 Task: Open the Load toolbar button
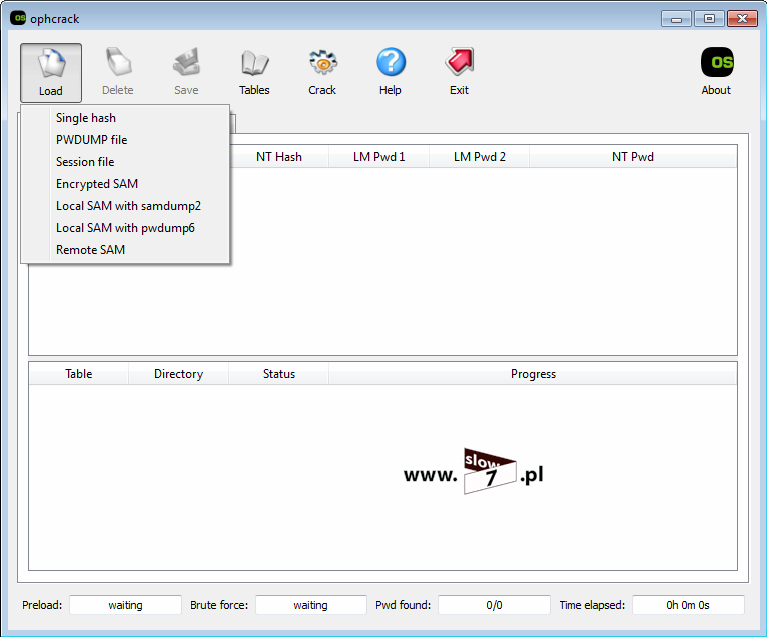pyautogui.click(x=51, y=72)
